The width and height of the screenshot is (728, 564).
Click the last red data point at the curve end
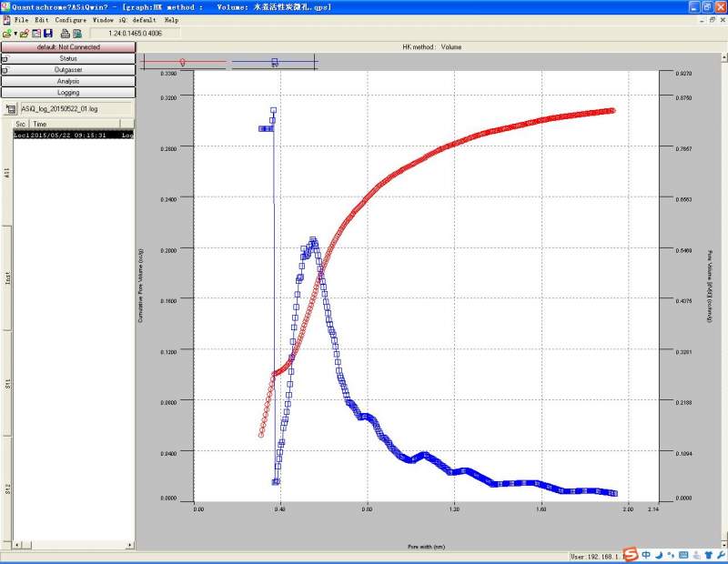[612, 110]
